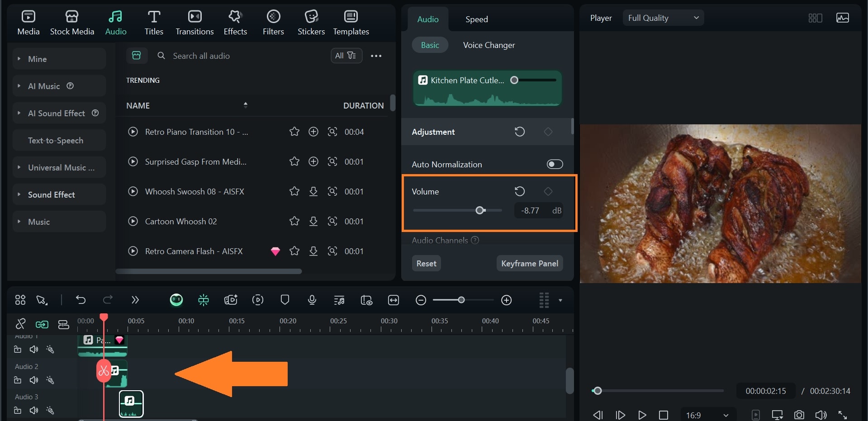Favorite Surprised Gasp From Medi... track
868x421 pixels.
pyautogui.click(x=294, y=161)
